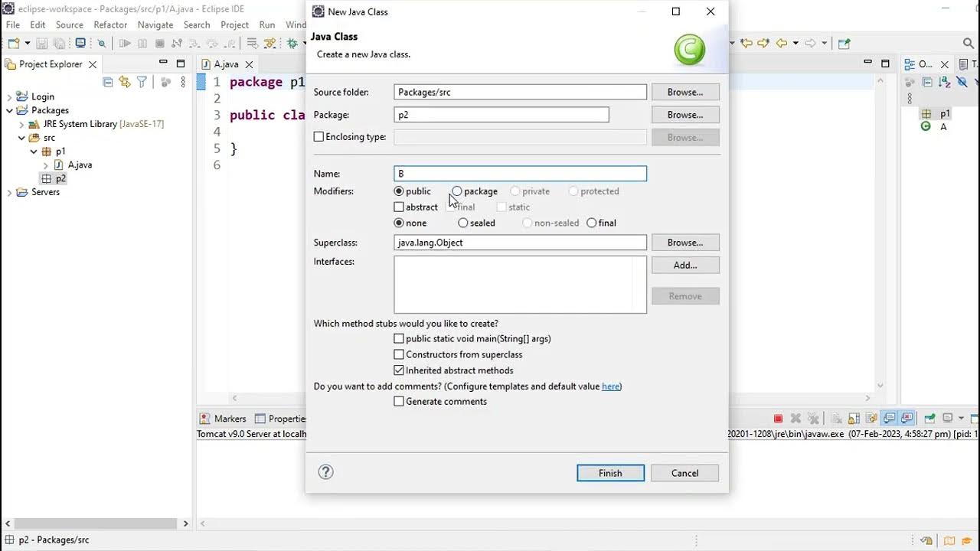This screenshot has height=551, width=980.
Task: Click Browse next to Package field
Action: coord(685,115)
